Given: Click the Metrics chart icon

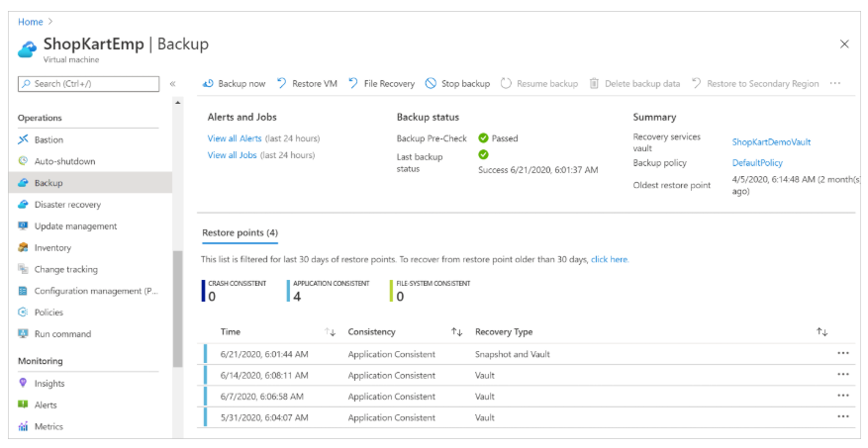Looking at the screenshot, I should (x=23, y=426).
